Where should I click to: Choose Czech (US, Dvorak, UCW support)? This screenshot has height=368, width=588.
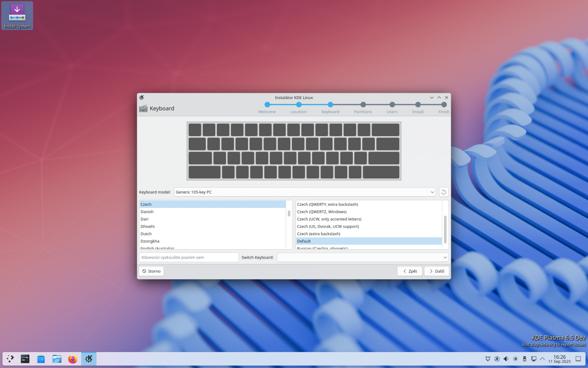coord(369,226)
